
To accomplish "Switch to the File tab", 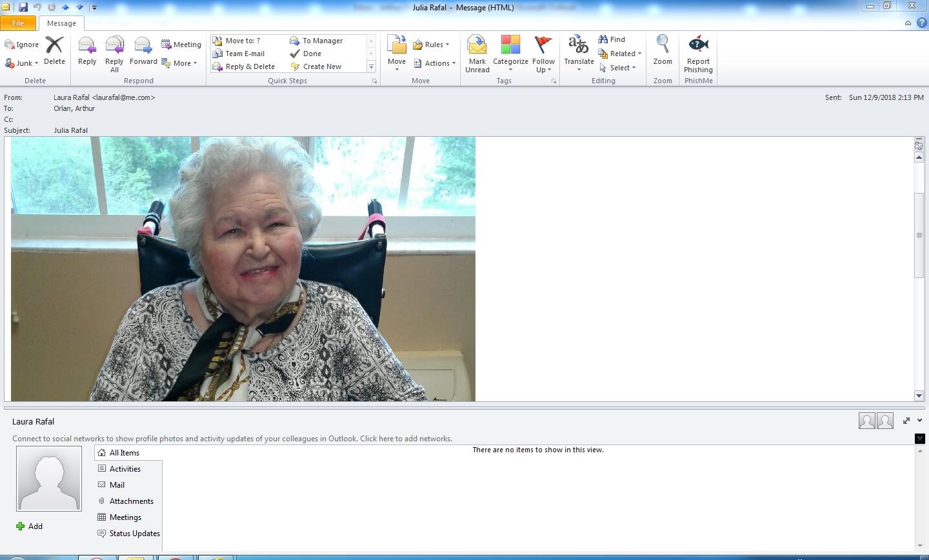I will pyautogui.click(x=19, y=23).
